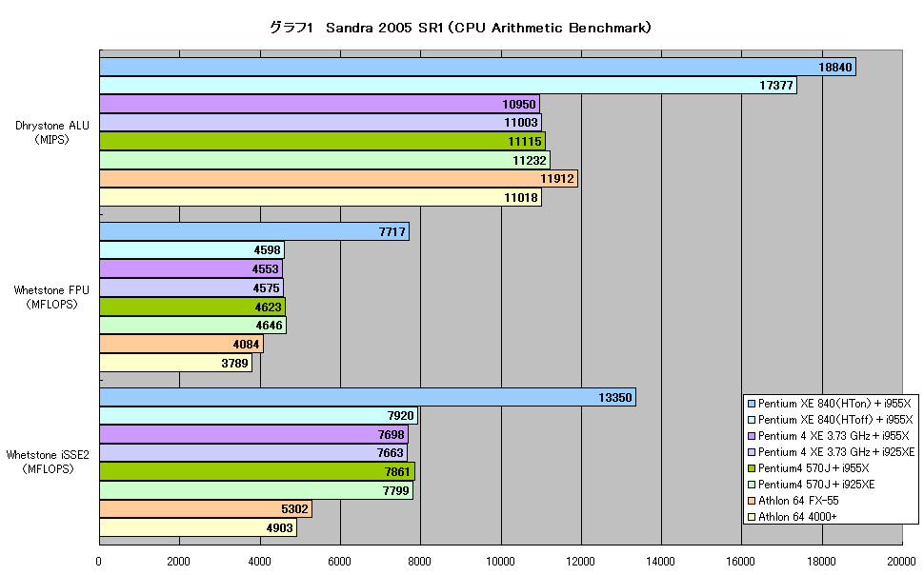The width and height of the screenshot is (924, 575).
Task: Select the bar labeled 5302
Action: pyautogui.click(x=206, y=509)
